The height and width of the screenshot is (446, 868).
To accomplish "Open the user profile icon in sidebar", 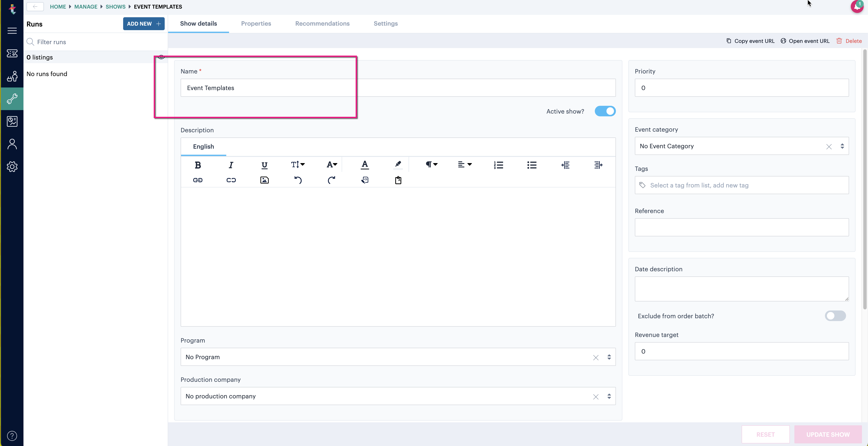I will point(12,144).
